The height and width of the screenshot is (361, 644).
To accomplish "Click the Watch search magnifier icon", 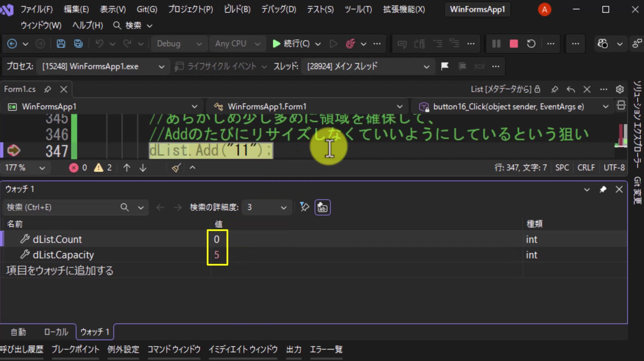I will click(124, 207).
